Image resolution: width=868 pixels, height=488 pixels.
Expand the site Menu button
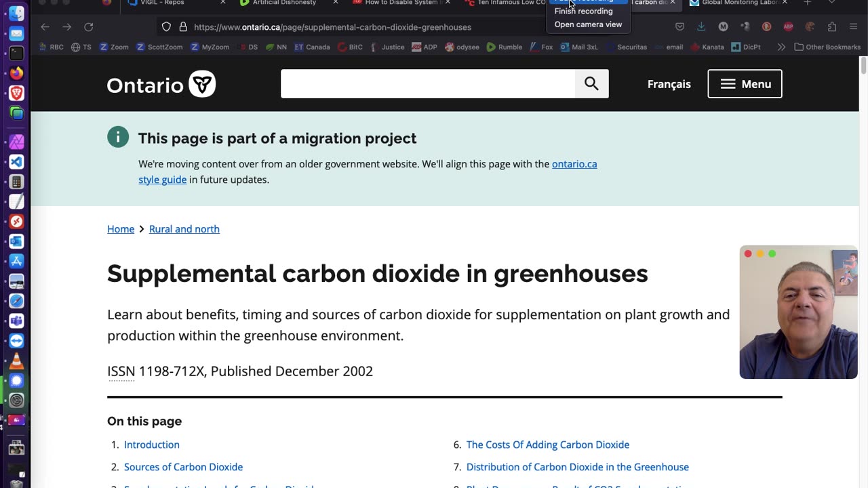[x=745, y=84]
